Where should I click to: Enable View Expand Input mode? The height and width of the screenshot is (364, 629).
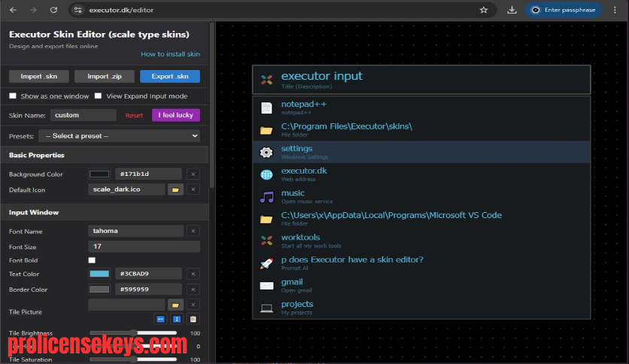[99, 96]
